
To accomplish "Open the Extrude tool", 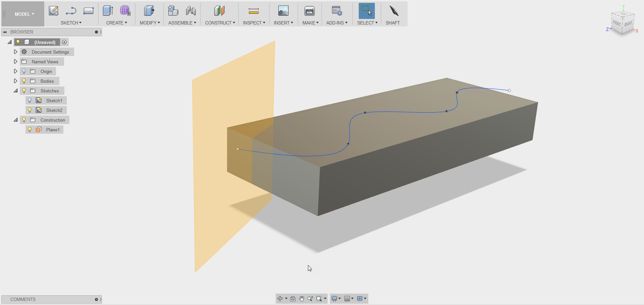I will coord(108,11).
